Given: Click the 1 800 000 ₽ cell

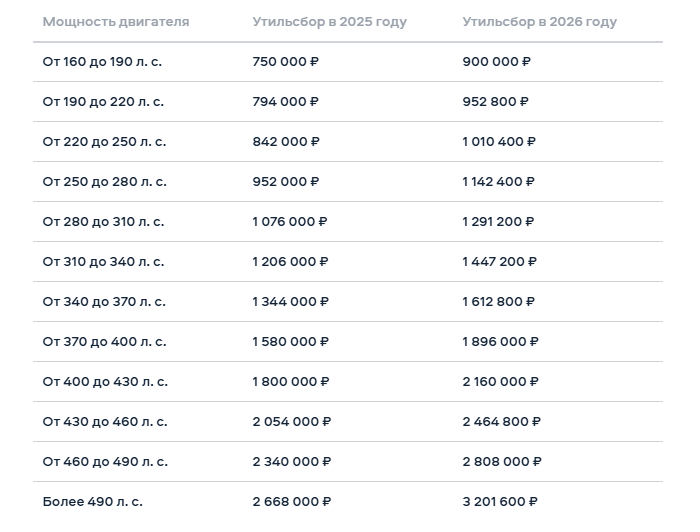Looking at the screenshot, I should 291,382.
